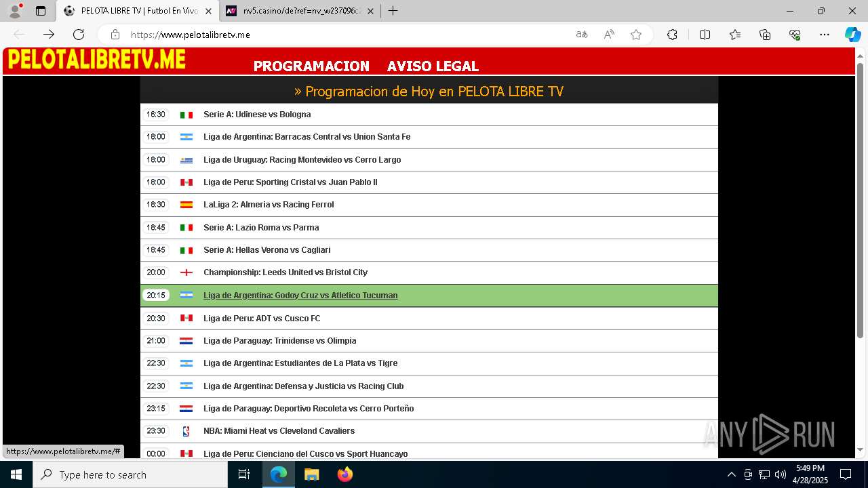Open Edge settings and more menu
868x488 pixels.
tap(825, 35)
